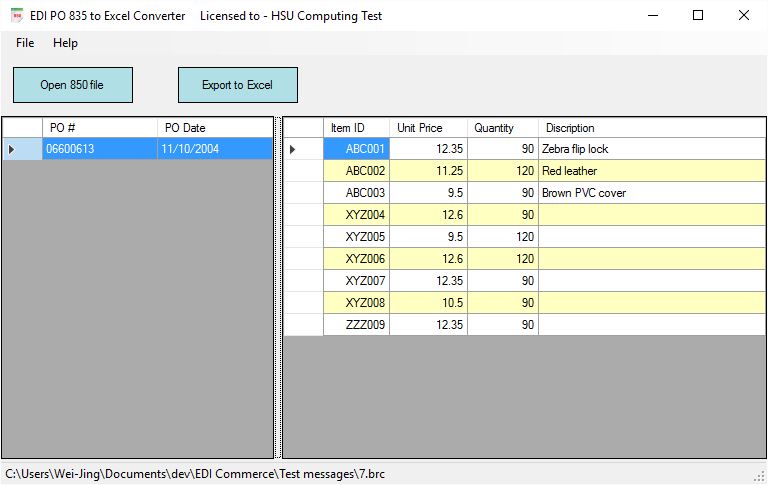Select PO date 11/10/2004 cell

[x=215, y=149]
